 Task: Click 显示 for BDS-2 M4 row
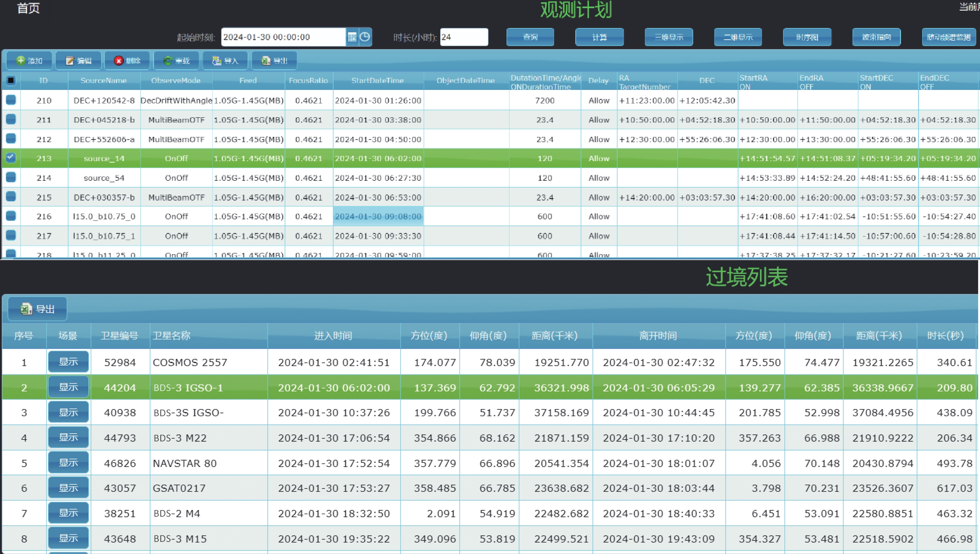pos(68,513)
